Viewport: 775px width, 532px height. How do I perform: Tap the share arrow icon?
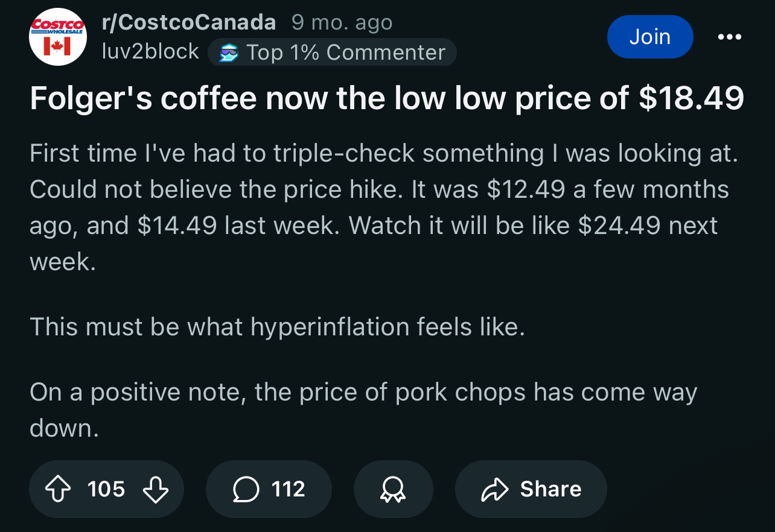pyautogui.click(x=493, y=489)
